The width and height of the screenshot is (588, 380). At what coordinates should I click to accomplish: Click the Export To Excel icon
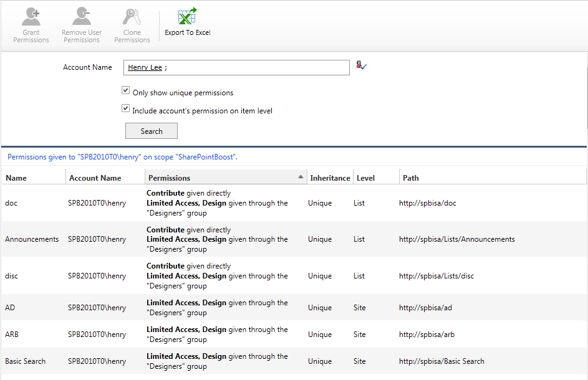click(x=187, y=17)
